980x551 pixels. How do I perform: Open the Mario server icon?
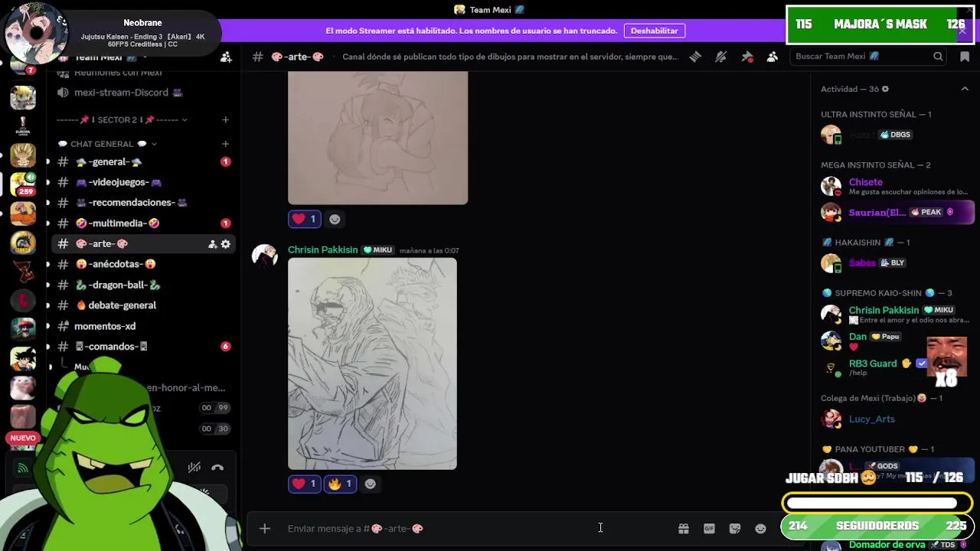tap(23, 329)
